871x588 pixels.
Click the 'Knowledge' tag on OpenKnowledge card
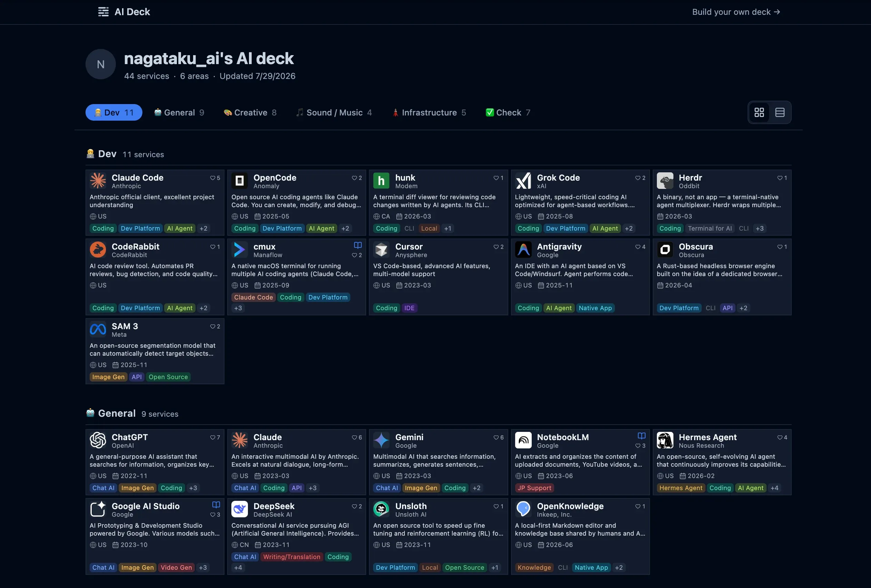[534, 568]
